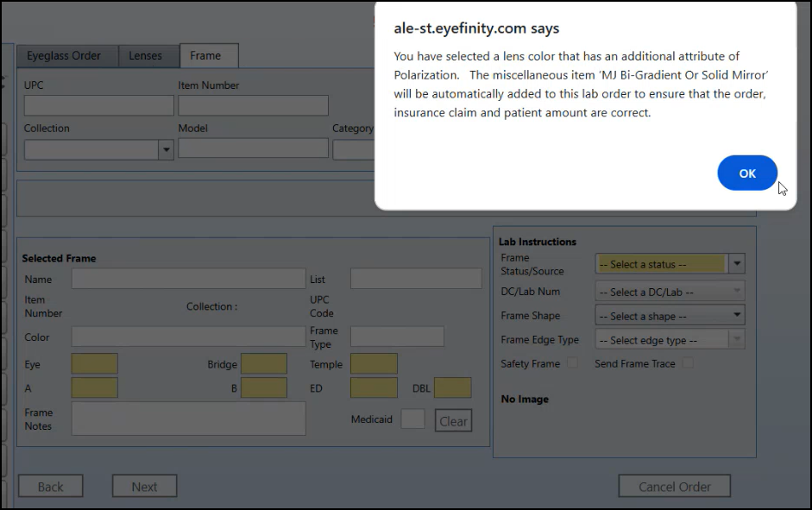Enable the Safety Frame checkbox
Screen dimensions: 812x510
click(x=572, y=363)
